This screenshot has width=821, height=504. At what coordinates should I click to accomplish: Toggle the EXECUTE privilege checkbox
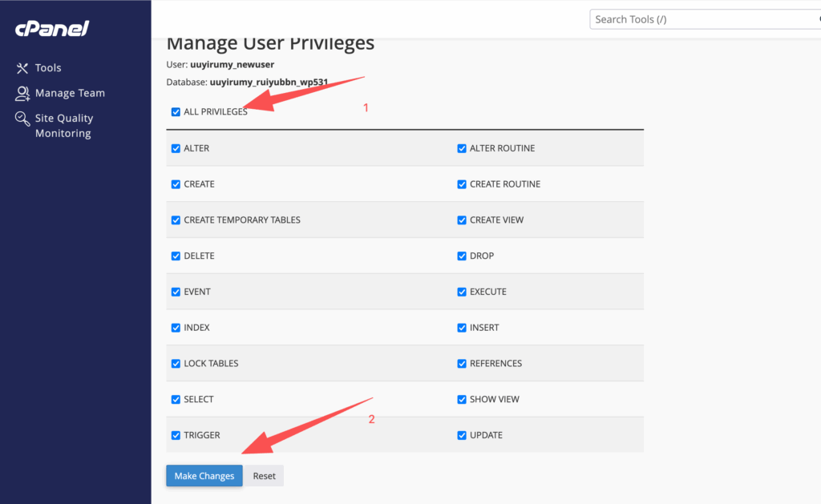[462, 292]
